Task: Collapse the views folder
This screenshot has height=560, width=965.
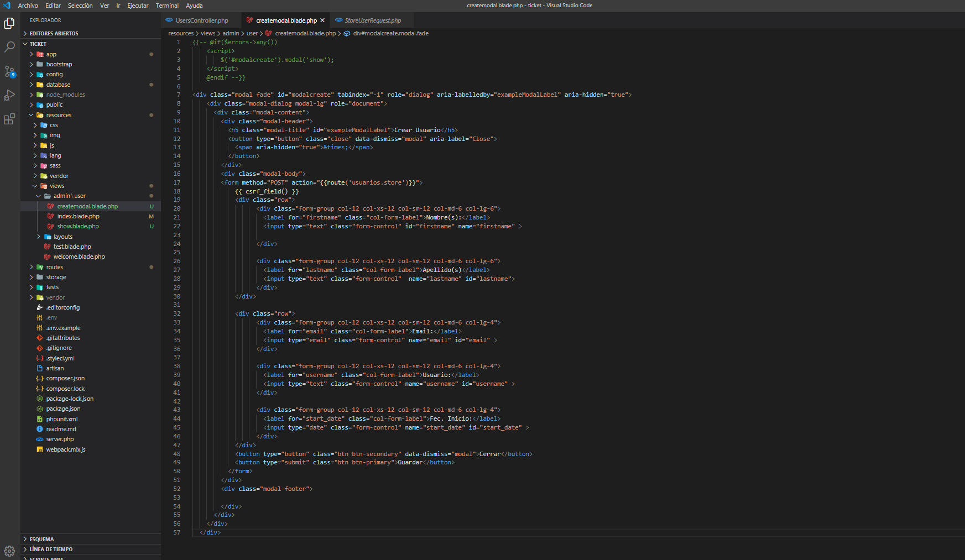Action: click(35, 186)
